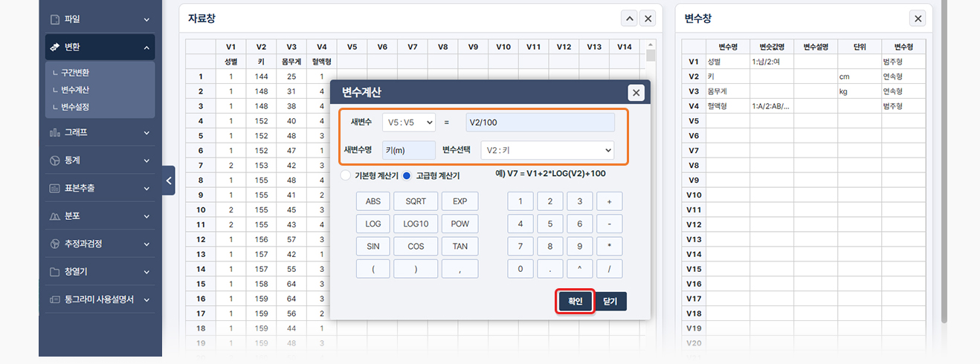Open the 변수선택 V2:키 dropdown

tap(547, 151)
